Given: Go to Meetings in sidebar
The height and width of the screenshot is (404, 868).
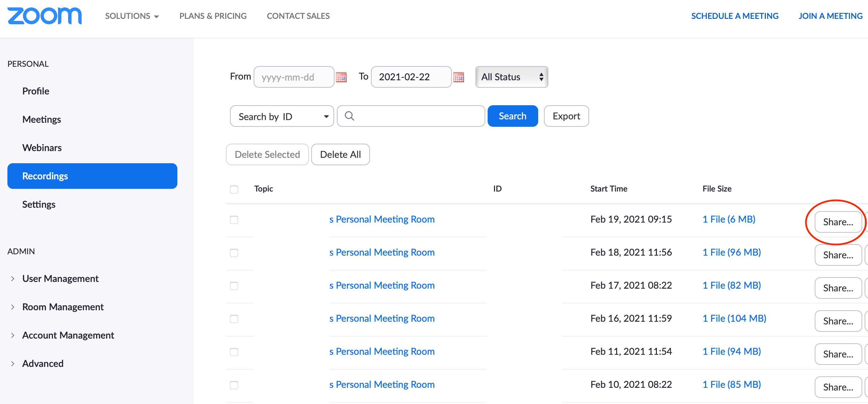Looking at the screenshot, I should (x=41, y=119).
